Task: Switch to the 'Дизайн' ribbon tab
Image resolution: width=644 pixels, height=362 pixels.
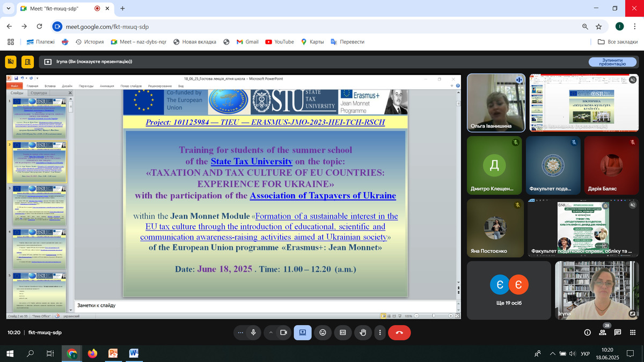Action: tap(67, 86)
